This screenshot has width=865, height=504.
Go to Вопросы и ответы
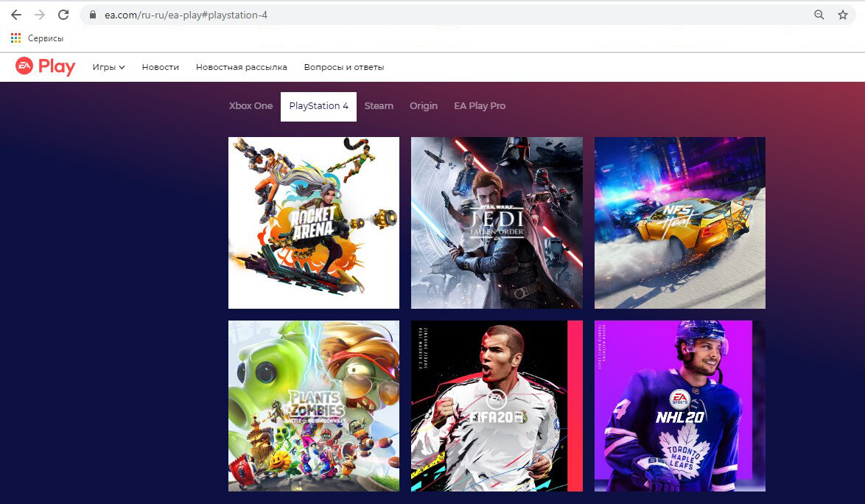[x=343, y=67]
